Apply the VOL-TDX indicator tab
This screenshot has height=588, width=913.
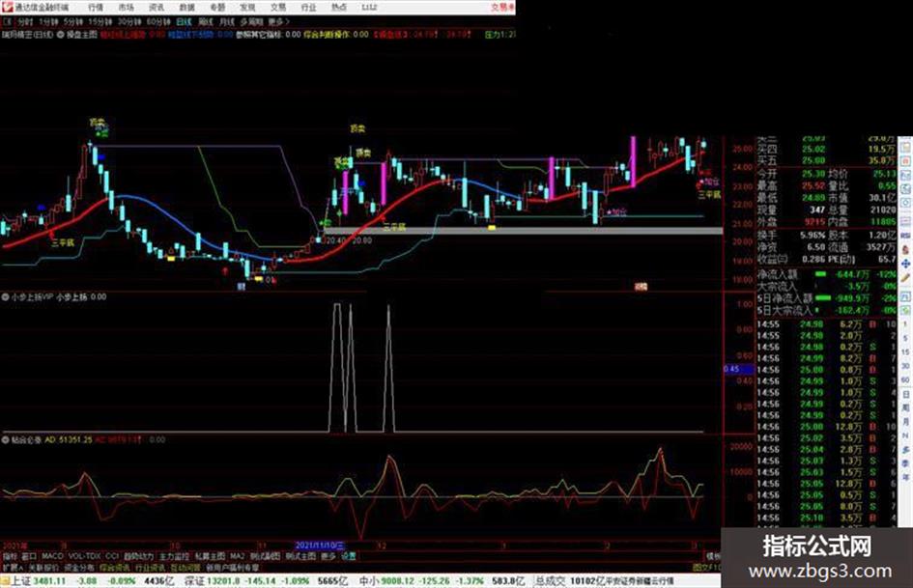coord(84,556)
